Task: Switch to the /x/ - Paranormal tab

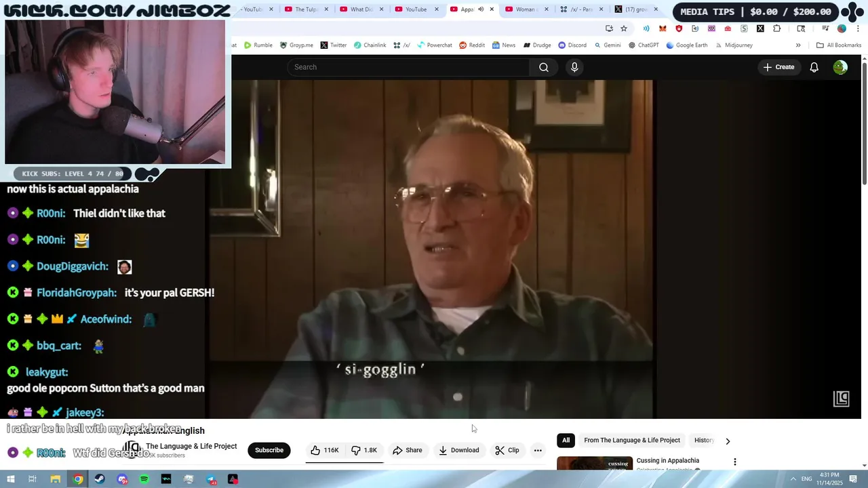Action: 577,9
